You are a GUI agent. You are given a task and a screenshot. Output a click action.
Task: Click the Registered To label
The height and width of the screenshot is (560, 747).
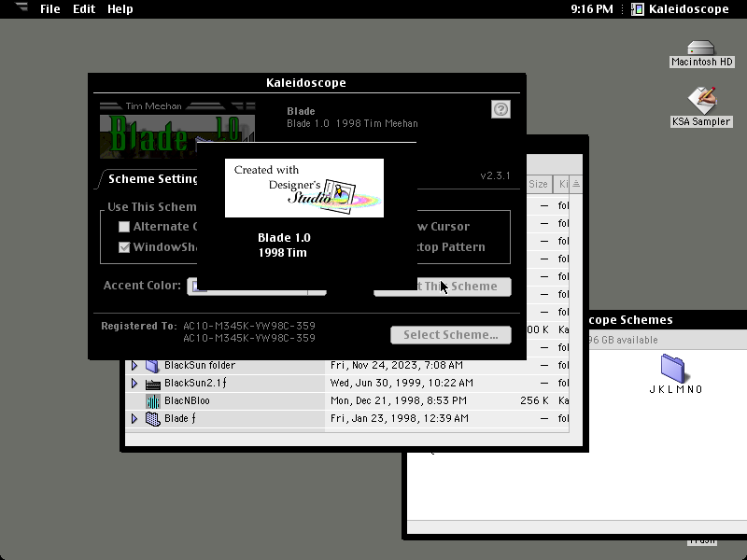(x=138, y=326)
